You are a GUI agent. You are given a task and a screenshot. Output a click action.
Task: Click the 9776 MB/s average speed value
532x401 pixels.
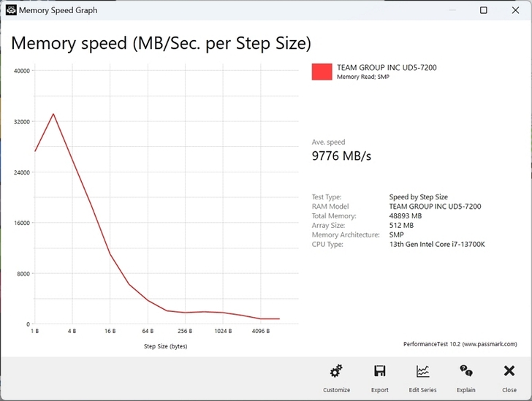click(x=341, y=156)
